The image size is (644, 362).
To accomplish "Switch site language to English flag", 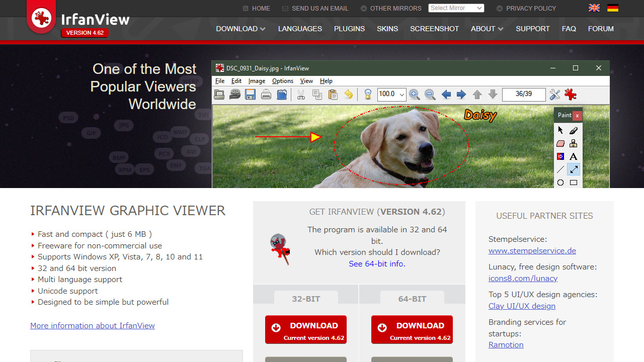I will pos(594,8).
